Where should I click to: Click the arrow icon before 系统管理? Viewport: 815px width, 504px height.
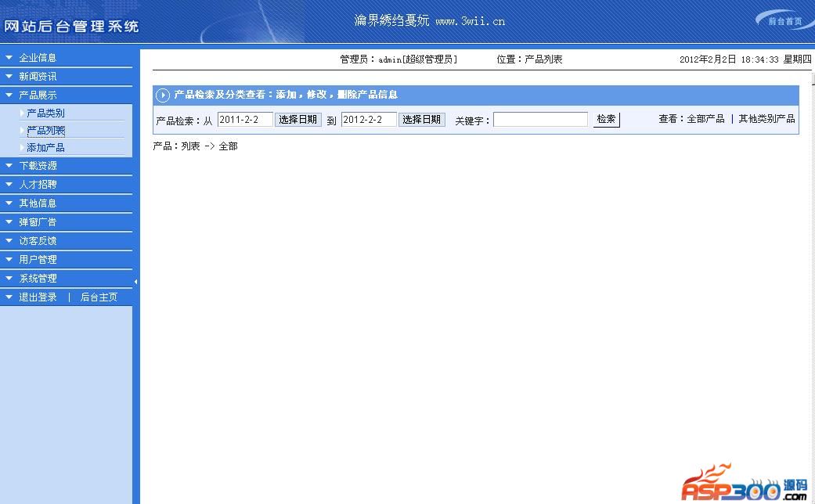pyautogui.click(x=9, y=278)
